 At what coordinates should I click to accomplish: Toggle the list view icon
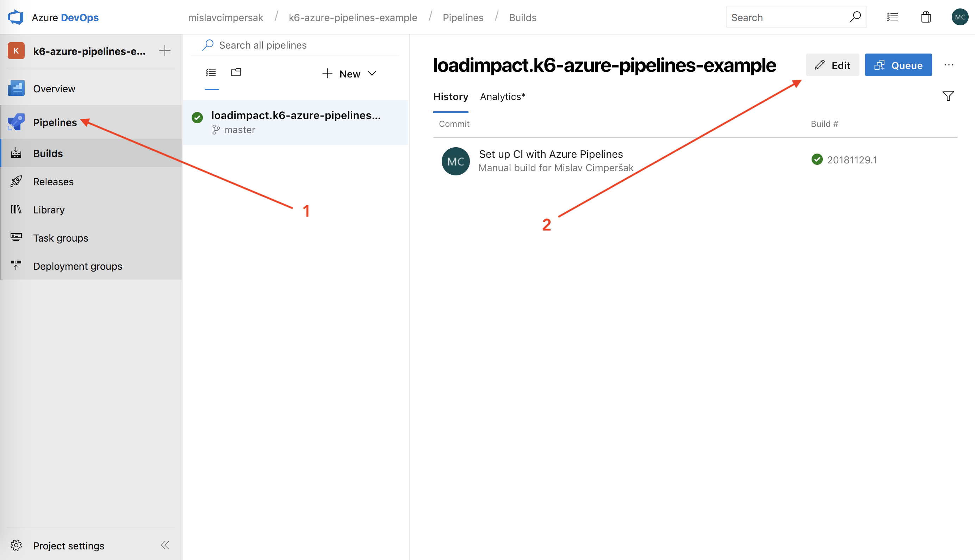coord(211,72)
